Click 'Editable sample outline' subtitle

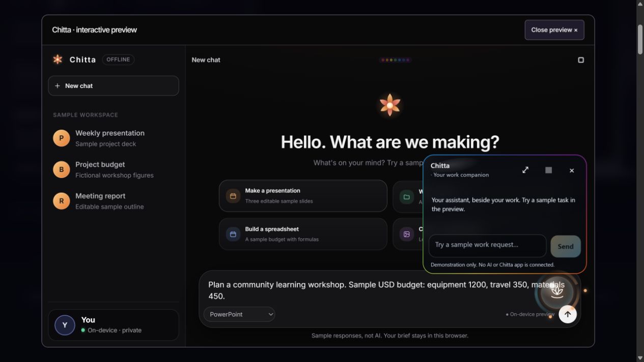point(109,207)
